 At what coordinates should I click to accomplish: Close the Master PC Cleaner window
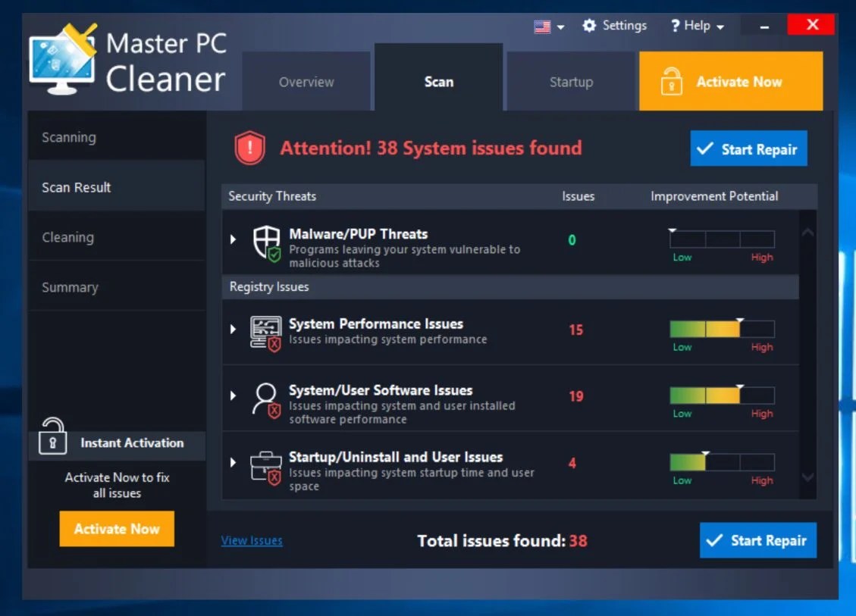coord(812,24)
